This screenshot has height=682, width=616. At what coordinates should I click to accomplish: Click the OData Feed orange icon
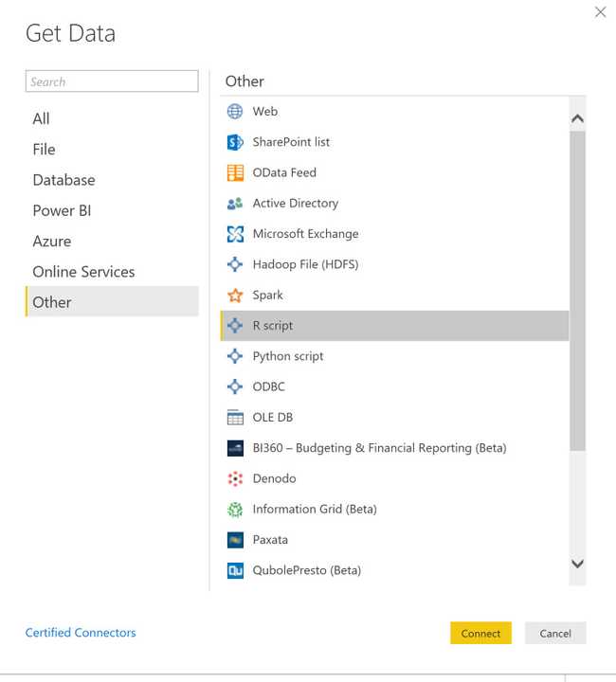coord(235,172)
